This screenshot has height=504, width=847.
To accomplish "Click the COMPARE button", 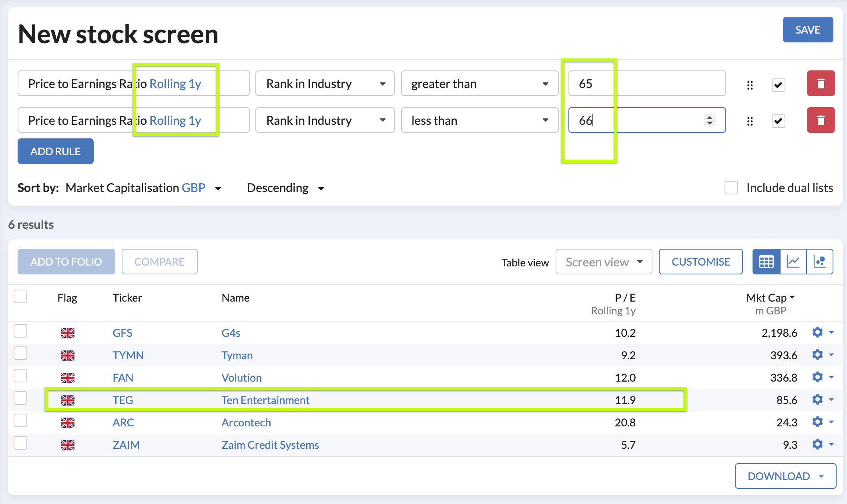I will (159, 262).
